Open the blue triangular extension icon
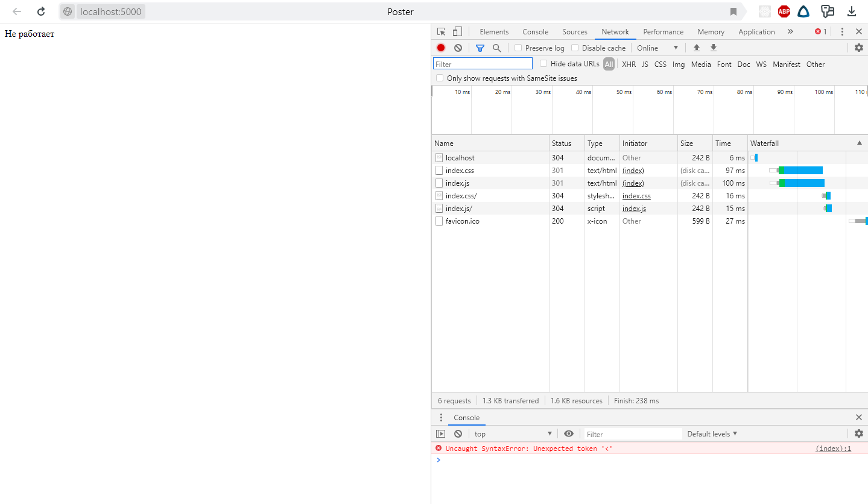Viewport: 868px width, 504px height. point(803,11)
